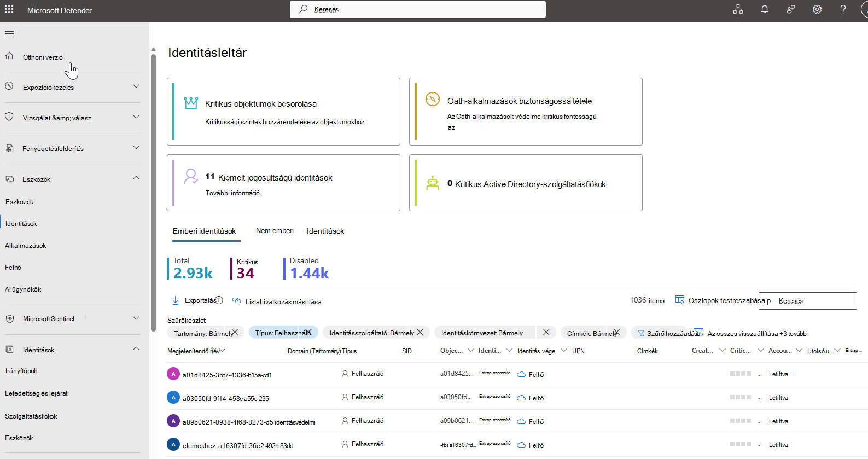Image resolution: width=868 pixels, height=459 pixels.
Task: Click the info icon next to Exportálás
Action: (x=219, y=300)
